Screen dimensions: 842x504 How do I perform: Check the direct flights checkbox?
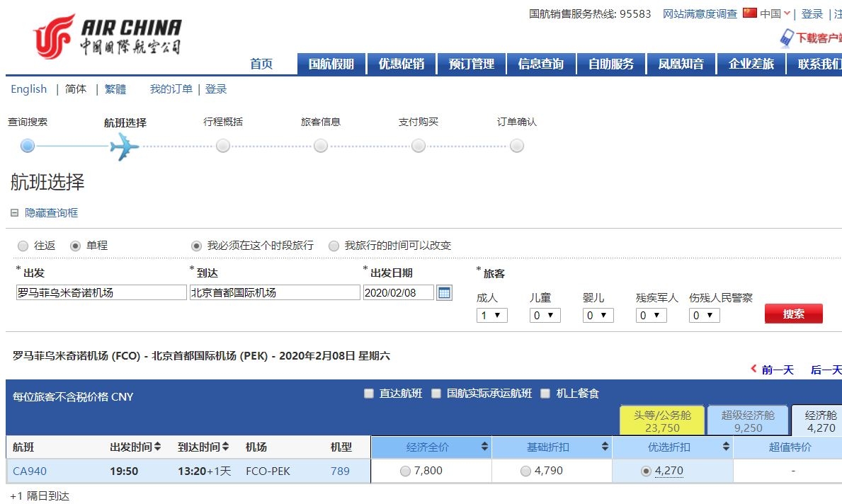click(x=368, y=394)
